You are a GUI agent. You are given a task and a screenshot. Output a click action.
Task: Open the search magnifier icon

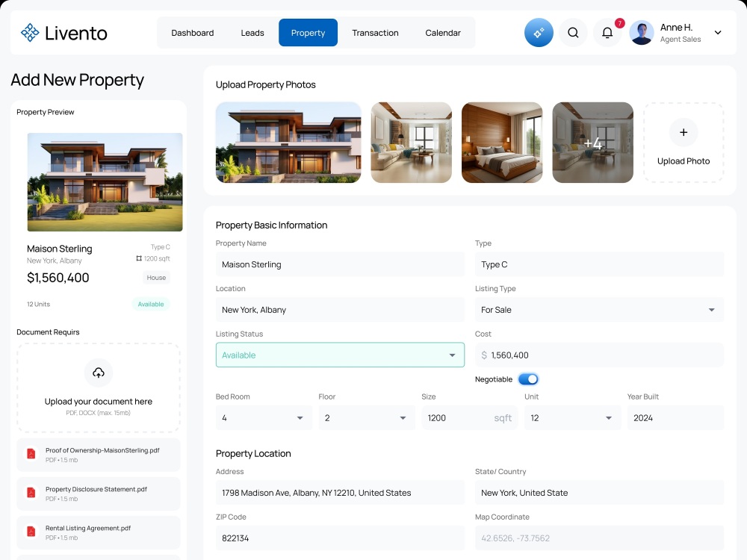click(x=573, y=32)
